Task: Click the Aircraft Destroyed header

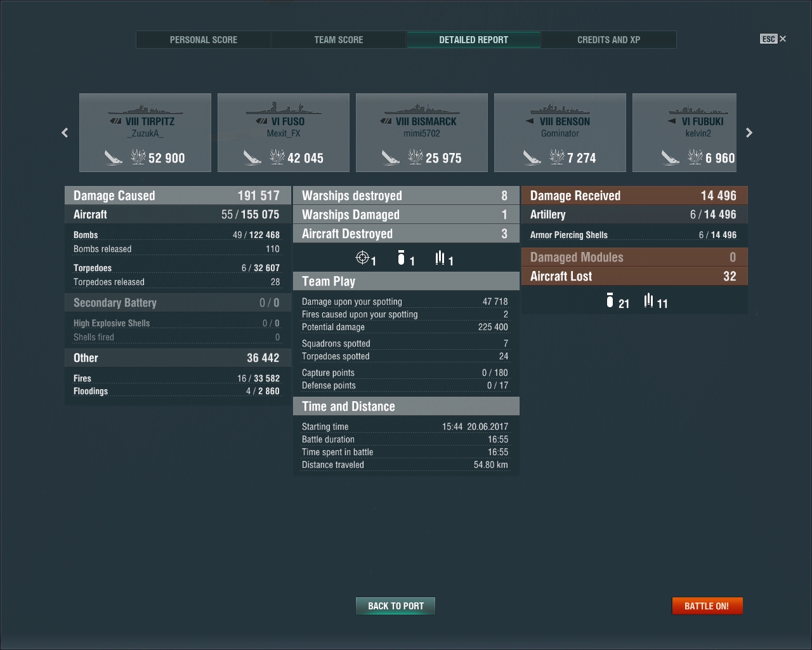Action: (406, 234)
